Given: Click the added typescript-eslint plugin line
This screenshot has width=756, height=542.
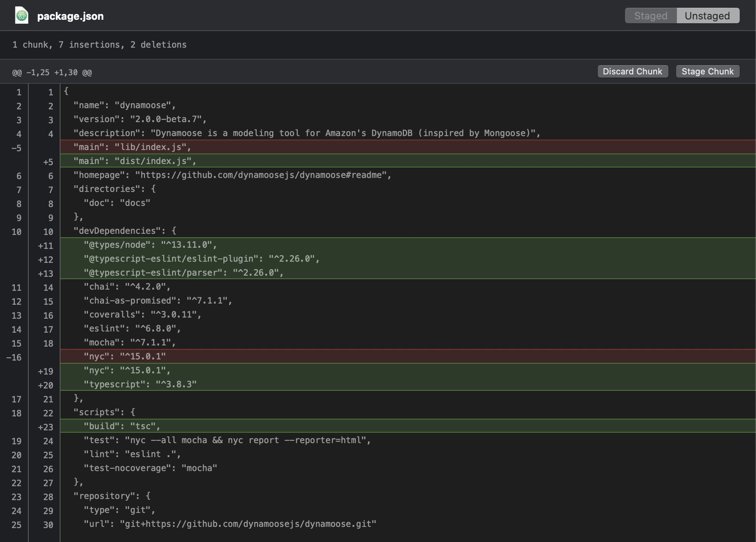Looking at the screenshot, I should 202,259.
